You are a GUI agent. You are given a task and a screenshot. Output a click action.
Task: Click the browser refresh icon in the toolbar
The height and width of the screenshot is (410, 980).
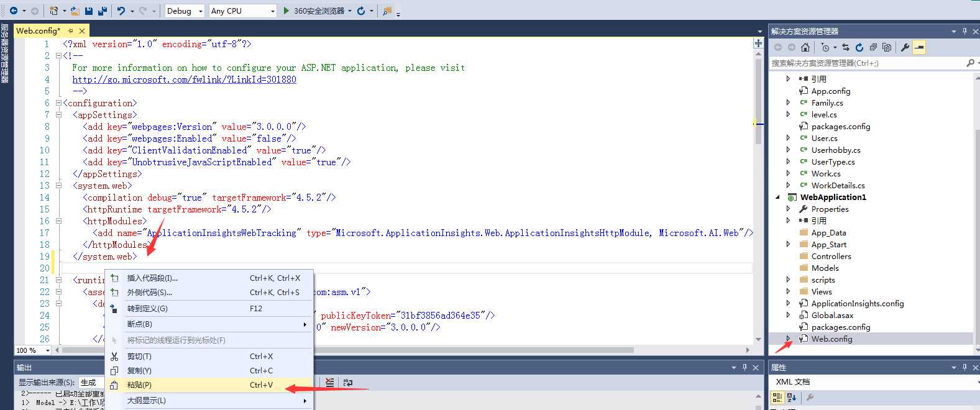click(x=361, y=11)
